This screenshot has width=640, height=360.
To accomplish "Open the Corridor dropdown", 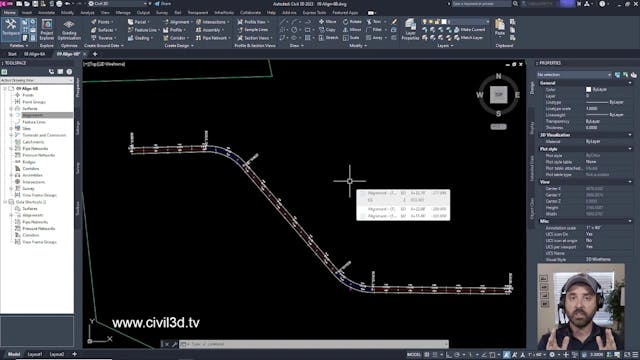I will 176,38.
